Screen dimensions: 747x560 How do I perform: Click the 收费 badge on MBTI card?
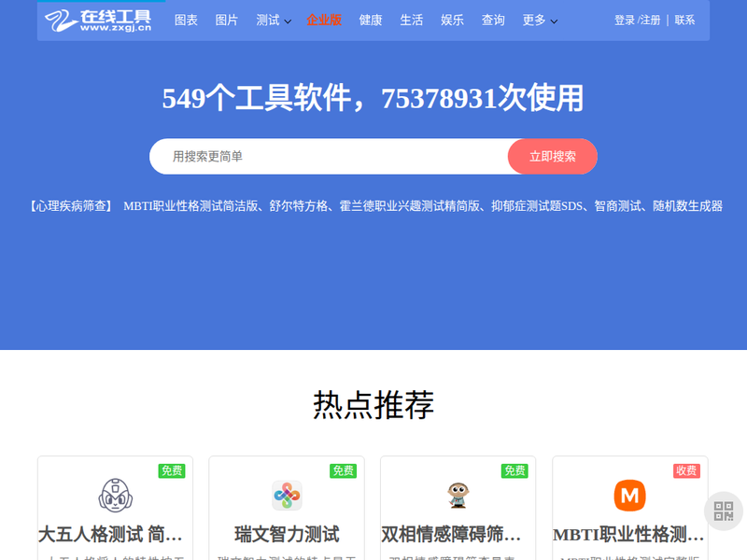[x=686, y=470]
